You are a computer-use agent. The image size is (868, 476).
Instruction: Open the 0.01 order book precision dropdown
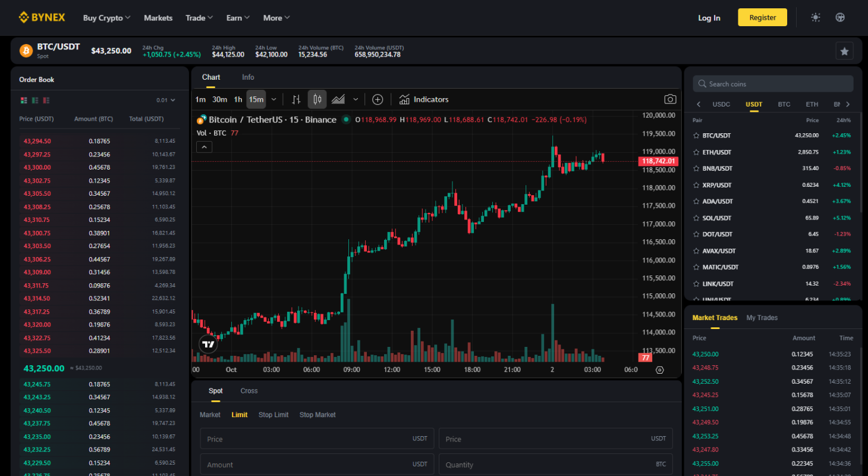tap(165, 101)
